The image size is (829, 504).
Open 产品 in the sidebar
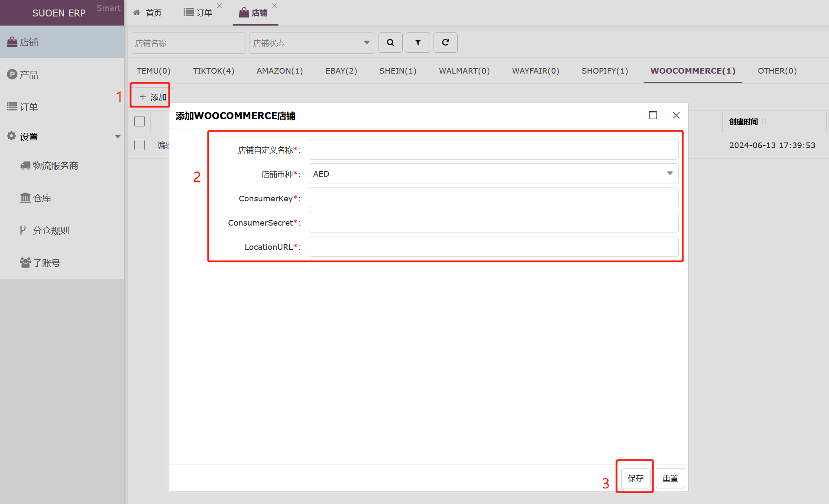[62, 74]
